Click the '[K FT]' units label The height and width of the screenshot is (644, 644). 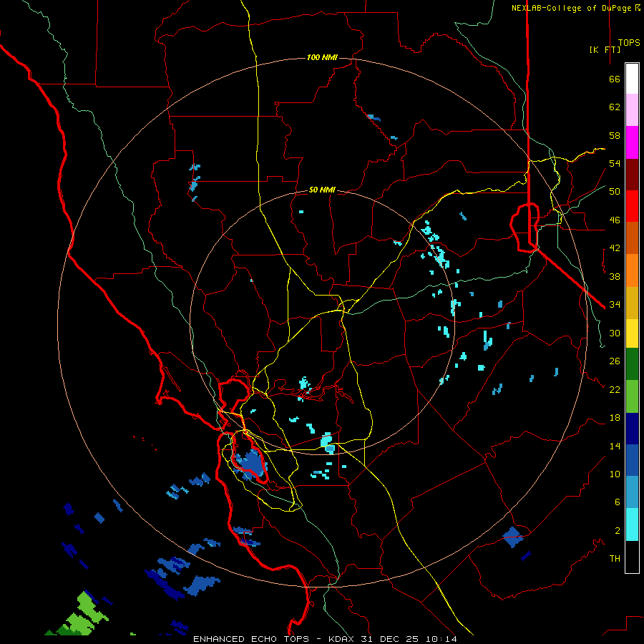point(605,49)
